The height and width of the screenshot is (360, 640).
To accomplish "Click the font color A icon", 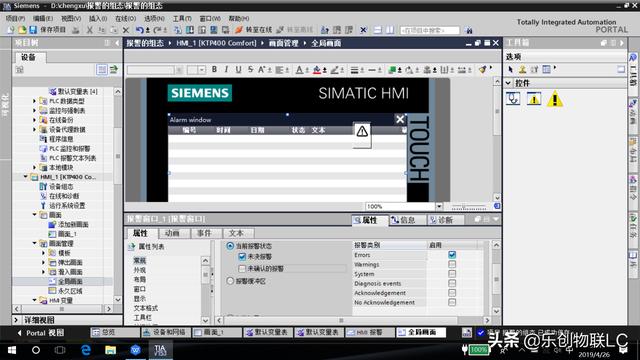I will click(299, 70).
